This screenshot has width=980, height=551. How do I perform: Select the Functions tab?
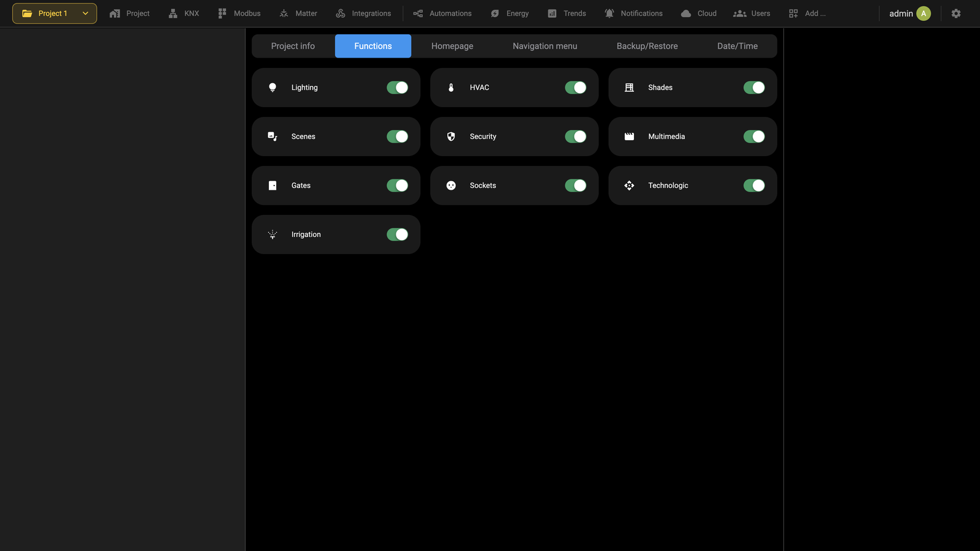coord(373,46)
